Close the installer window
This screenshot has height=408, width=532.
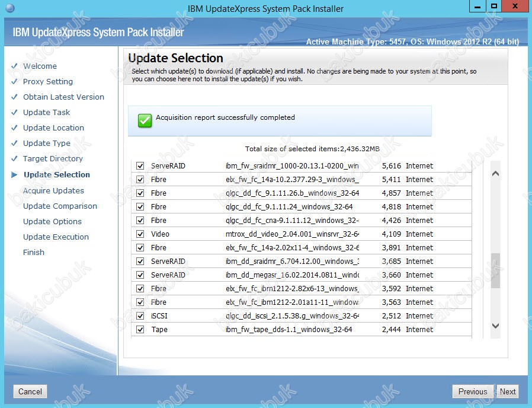(515, 7)
